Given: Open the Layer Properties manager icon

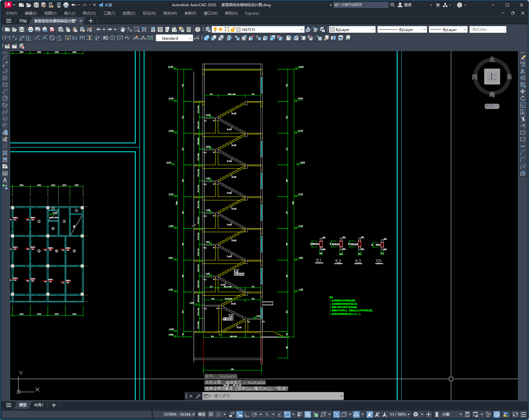Looking at the screenshot, I should [x=208, y=29].
